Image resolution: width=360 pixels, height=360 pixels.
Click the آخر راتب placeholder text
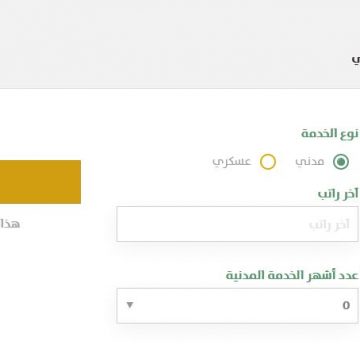tap(329, 224)
